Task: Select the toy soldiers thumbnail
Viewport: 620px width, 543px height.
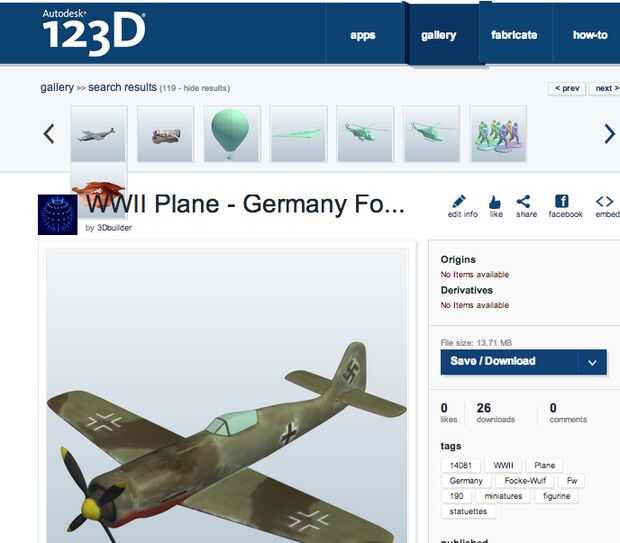Action: pyautogui.click(x=499, y=134)
